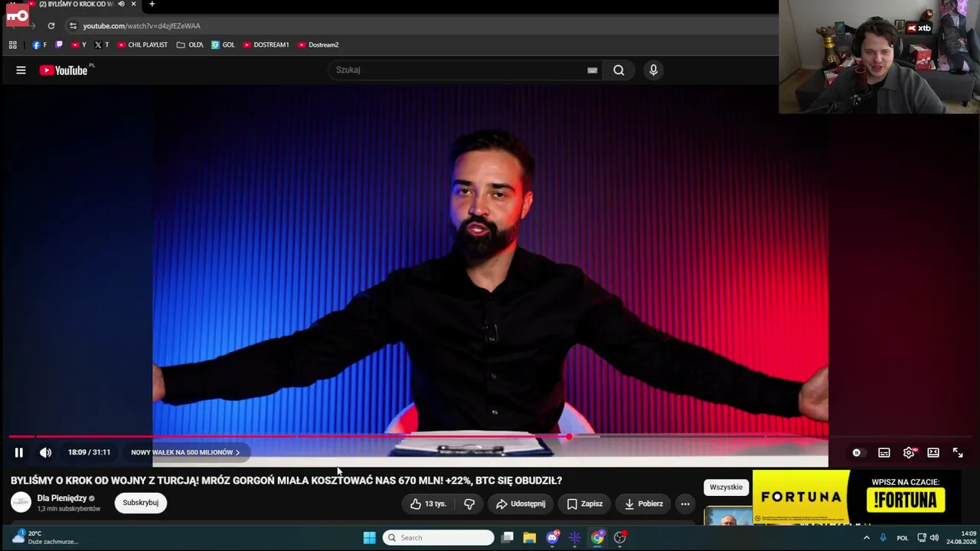
Task: Open site information icon in address bar
Action: point(73,25)
